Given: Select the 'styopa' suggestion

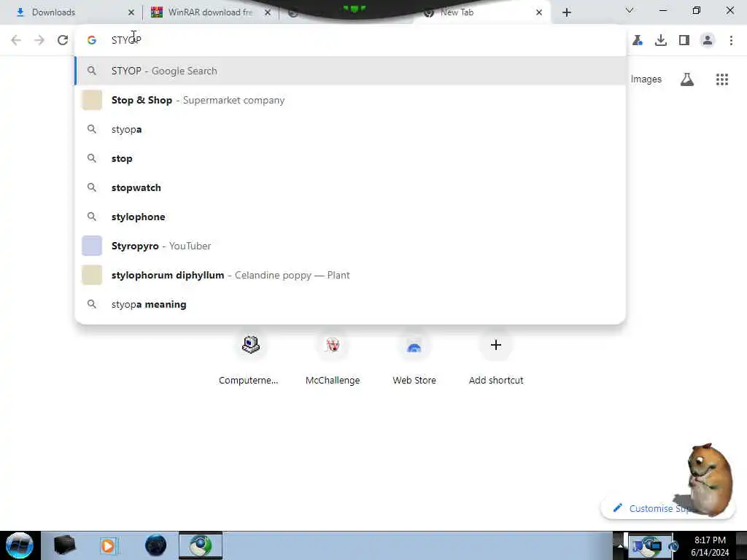Looking at the screenshot, I should (x=350, y=129).
